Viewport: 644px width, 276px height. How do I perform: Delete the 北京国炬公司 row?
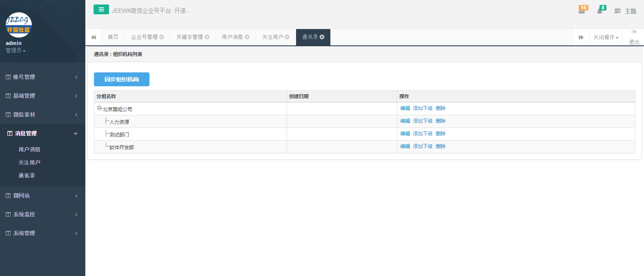[x=441, y=108]
